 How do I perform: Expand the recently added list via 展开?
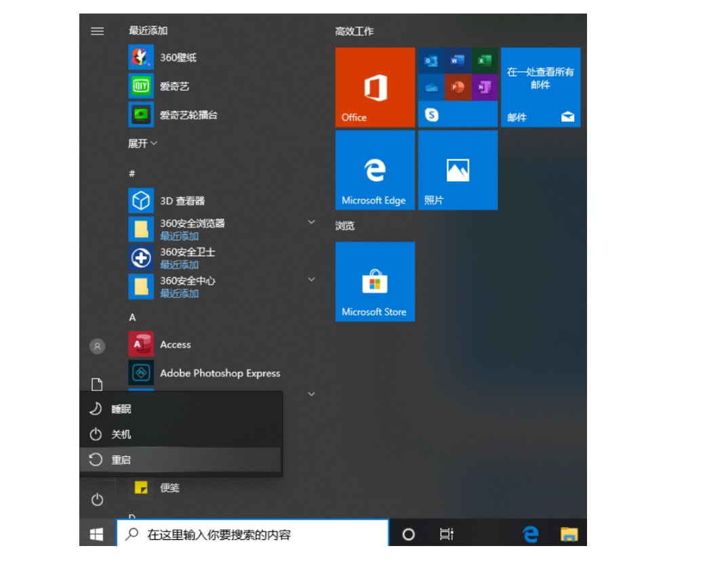(142, 144)
